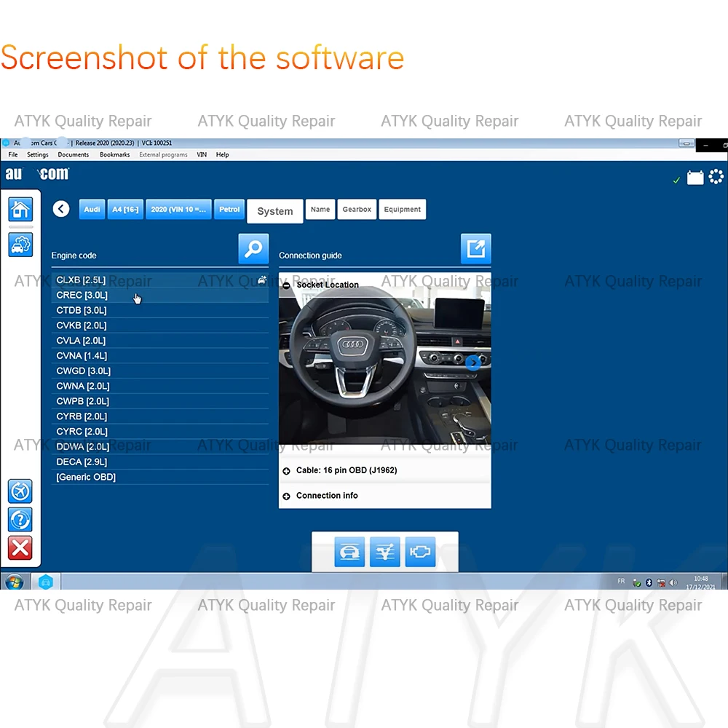This screenshot has width=728, height=728.
Task: Select engine code DECA [2.9L]
Action: [159, 462]
